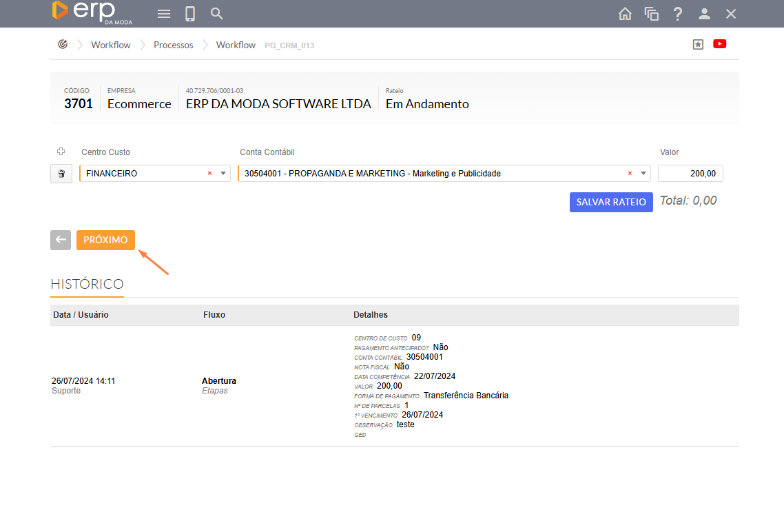The image size is (784, 532).
Task: Delete rateio row with trash icon
Action: (61, 174)
